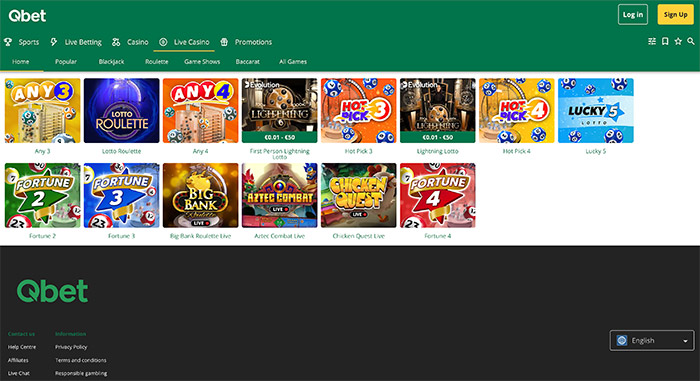Viewport: 700px width, 381px height.
Task: Open the English language dropdown
Action: pos(652,340)
